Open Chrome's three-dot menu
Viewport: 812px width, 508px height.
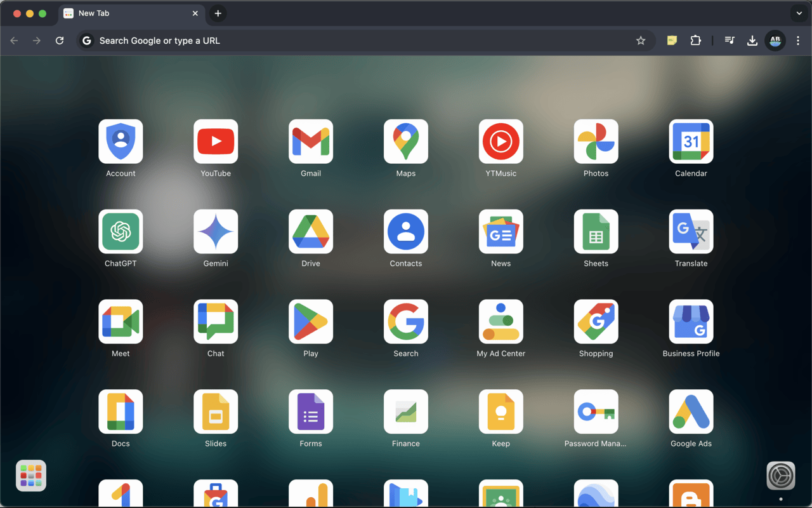pyautogui.click(x=798, y=41)
